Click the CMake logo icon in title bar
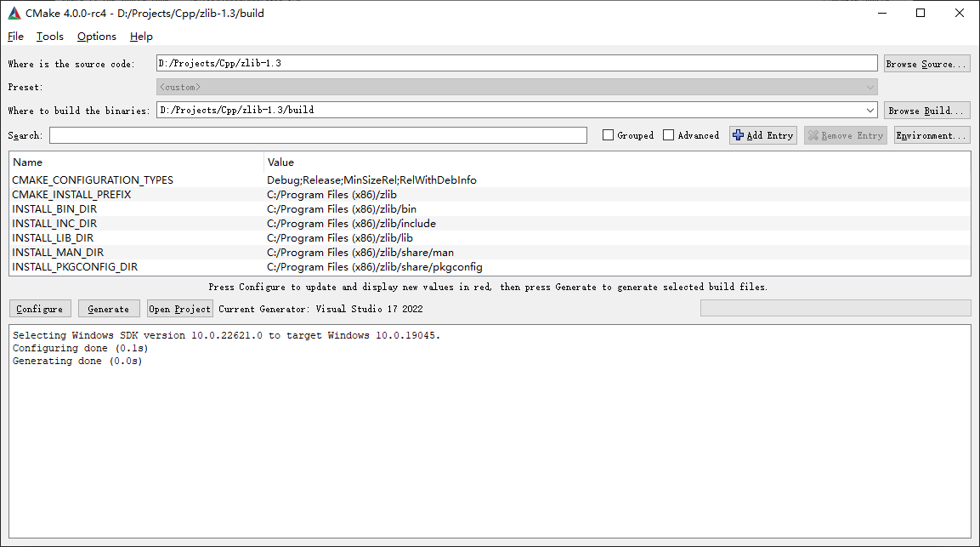This screenshot has width=980, height=547. (14, 13)
